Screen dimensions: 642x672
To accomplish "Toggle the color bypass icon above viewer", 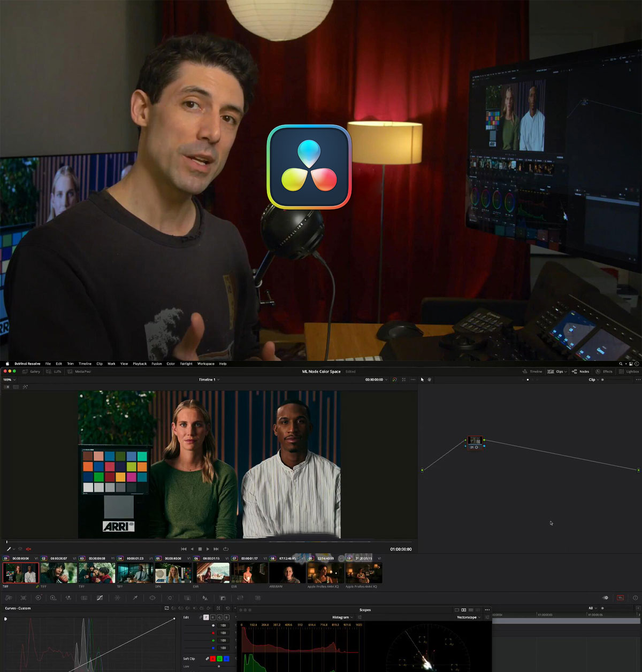I will pos(394,380).
